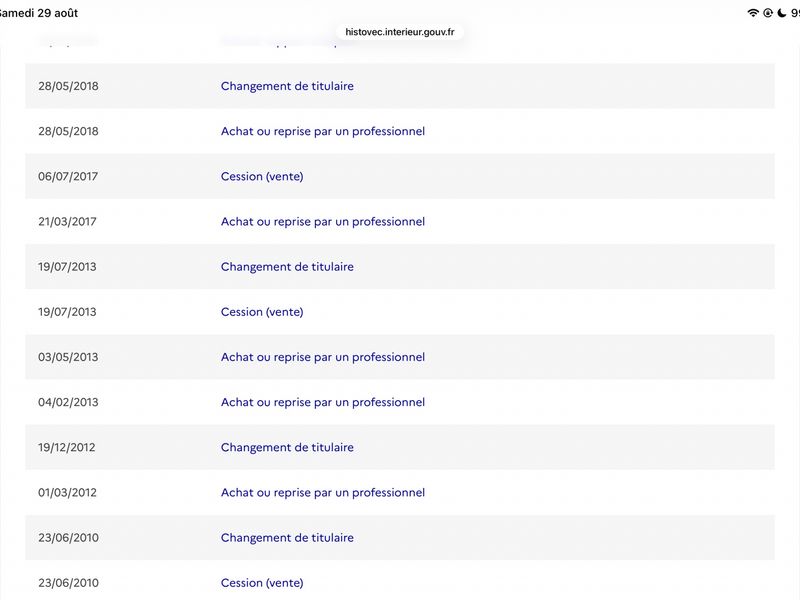Viewport: 800px width, 600px height.
Task: Tap the Samedi 29 août date in status bar
Action: tap(39, 13)
